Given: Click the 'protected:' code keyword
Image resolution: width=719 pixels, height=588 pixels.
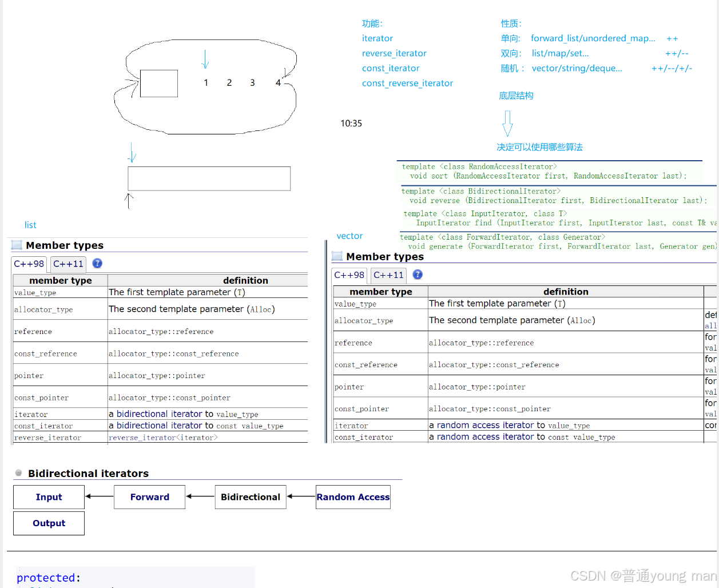Looking at the screenshot, I should (49, 578).
